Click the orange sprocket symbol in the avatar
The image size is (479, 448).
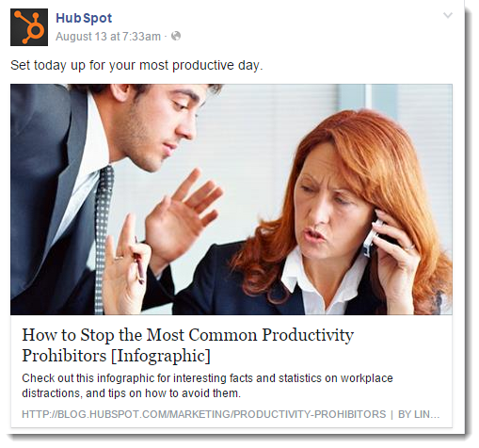point(29,27)
